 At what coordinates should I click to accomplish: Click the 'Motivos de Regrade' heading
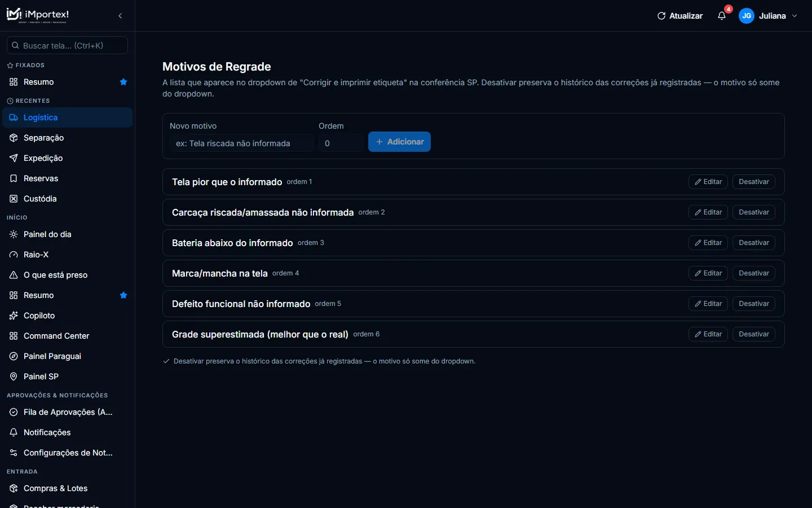point(217,67)
